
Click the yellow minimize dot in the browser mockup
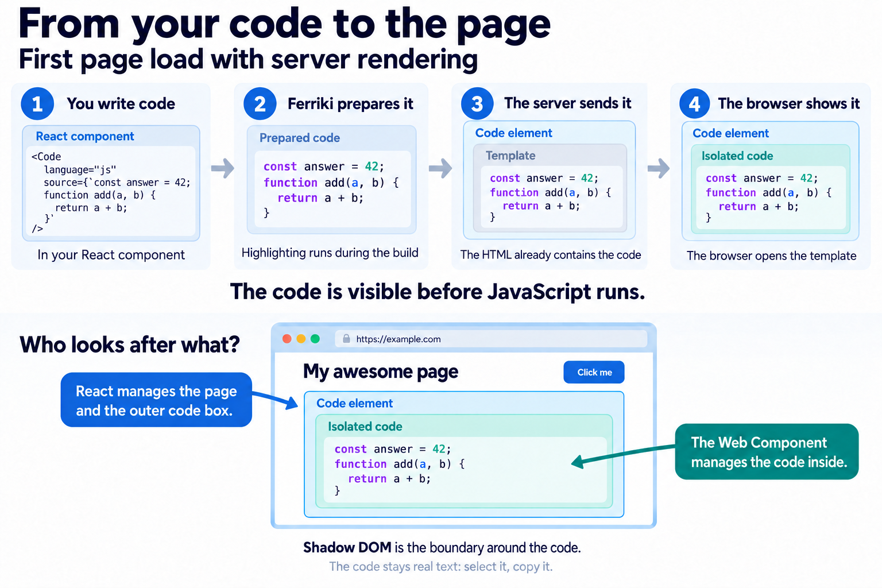(x=301, y=339)
